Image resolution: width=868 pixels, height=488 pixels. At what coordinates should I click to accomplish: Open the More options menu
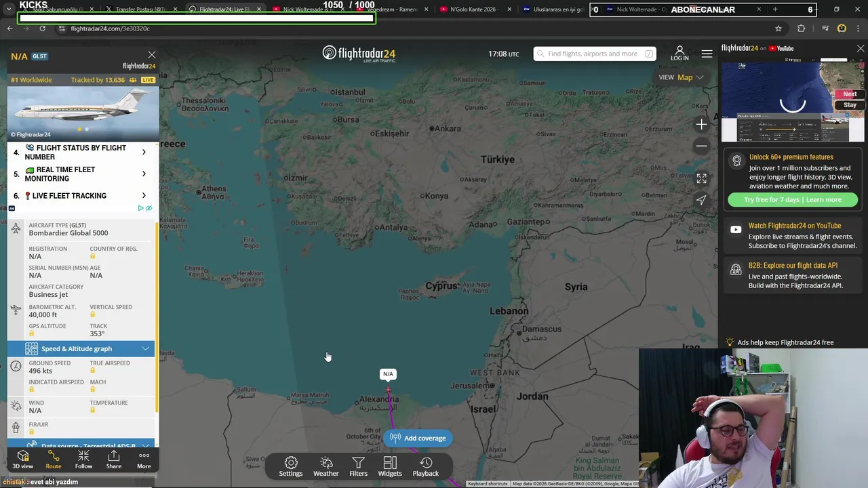point(144,460)
